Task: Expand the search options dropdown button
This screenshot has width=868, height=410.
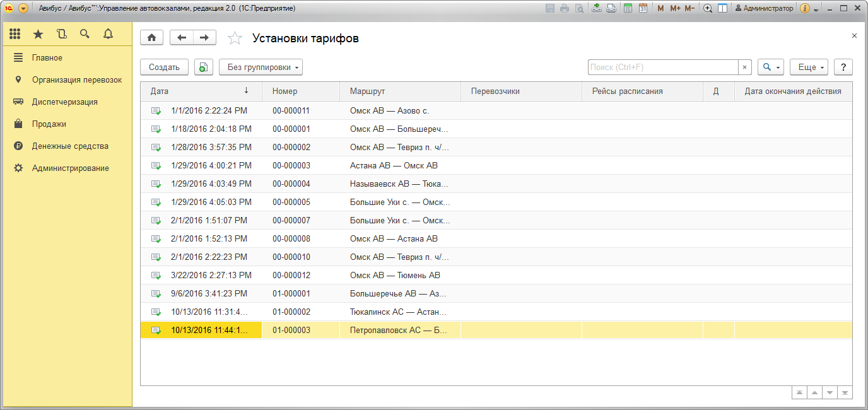Action: [770, 67]
